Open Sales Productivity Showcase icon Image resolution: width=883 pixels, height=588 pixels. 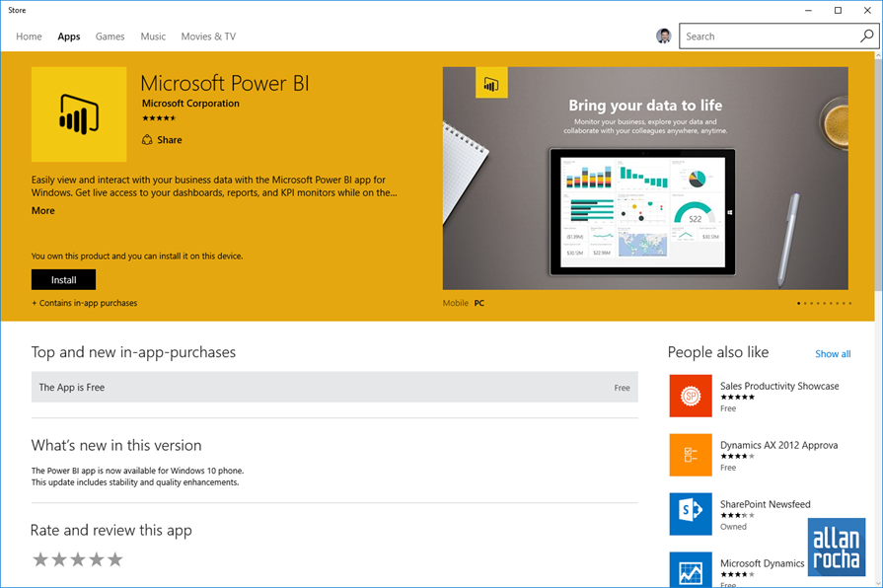[x=691, y=396]
